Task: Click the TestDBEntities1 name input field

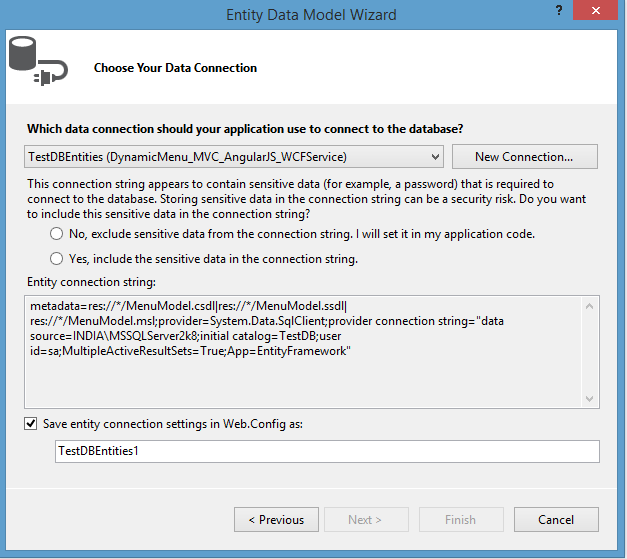Action: [327, 451]
